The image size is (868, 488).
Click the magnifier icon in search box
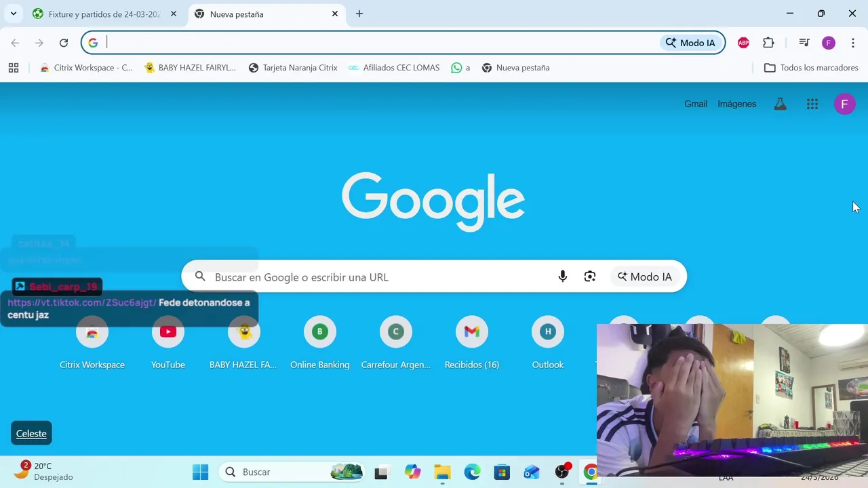tap(200, 277)
